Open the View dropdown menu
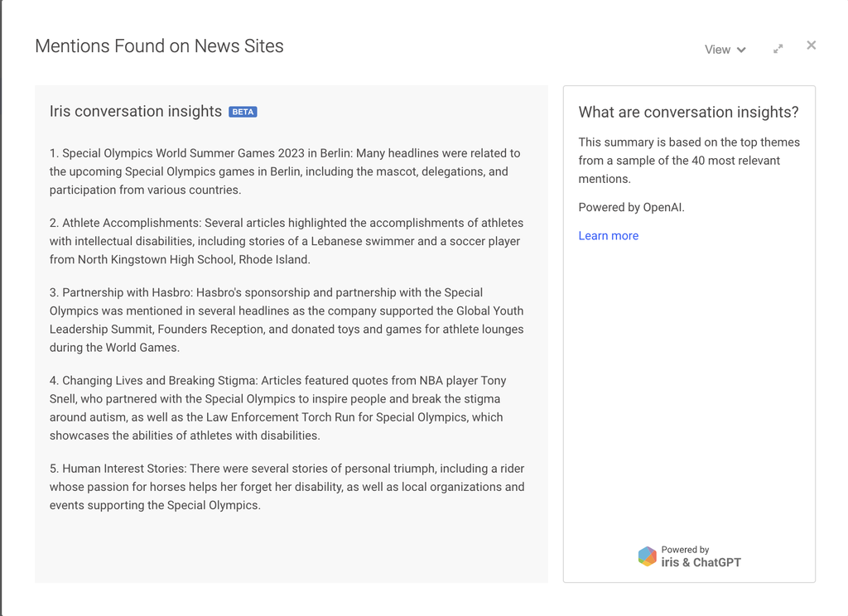Screen dimensions: 848x616 pos(717,50)
